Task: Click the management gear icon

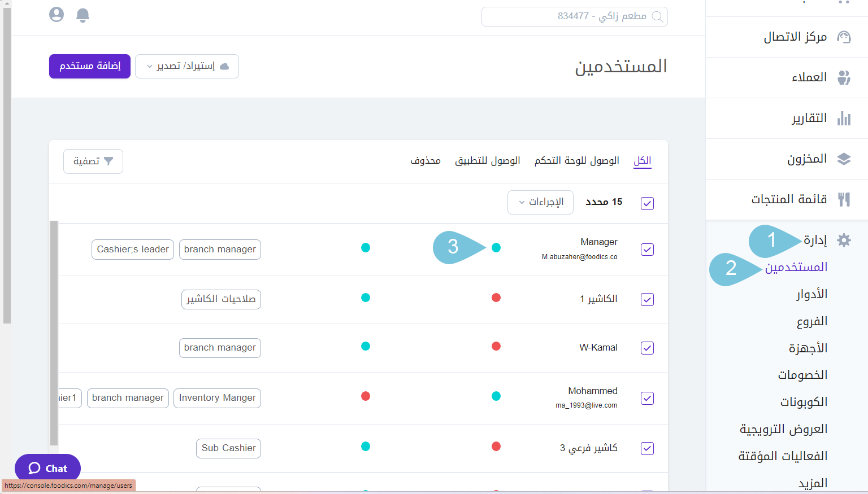Action: coord(844,241)
